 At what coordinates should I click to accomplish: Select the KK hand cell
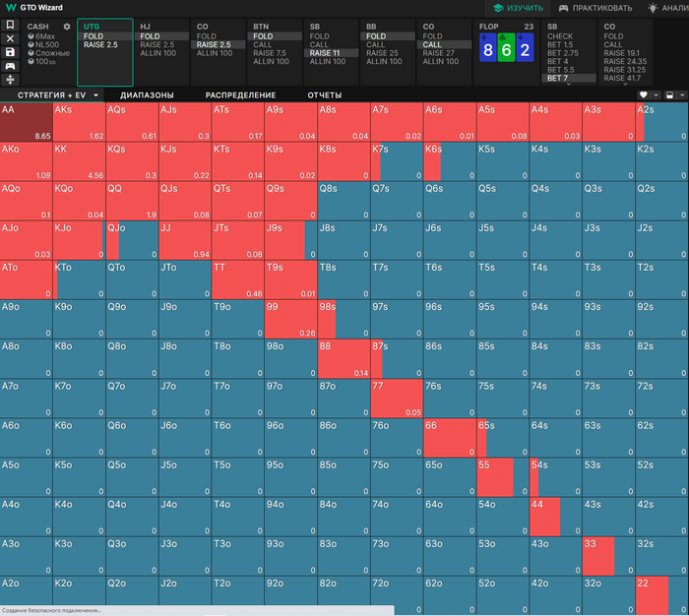click(79, 161)
